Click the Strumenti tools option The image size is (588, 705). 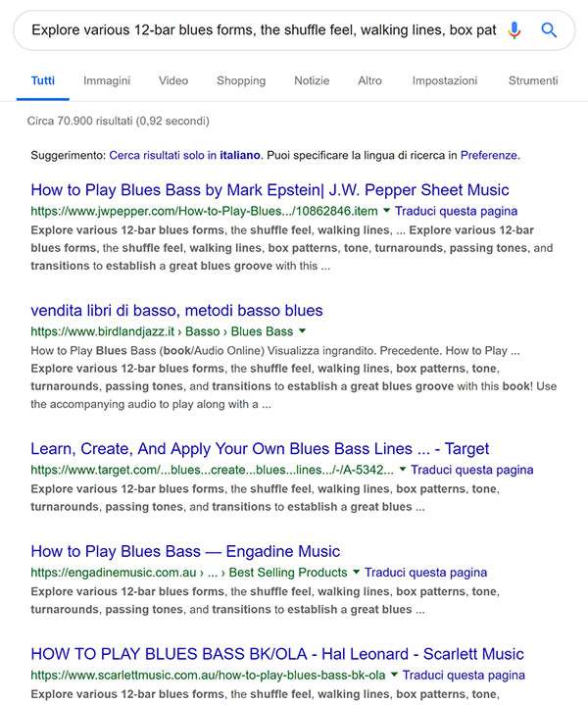tap(533, 80)
